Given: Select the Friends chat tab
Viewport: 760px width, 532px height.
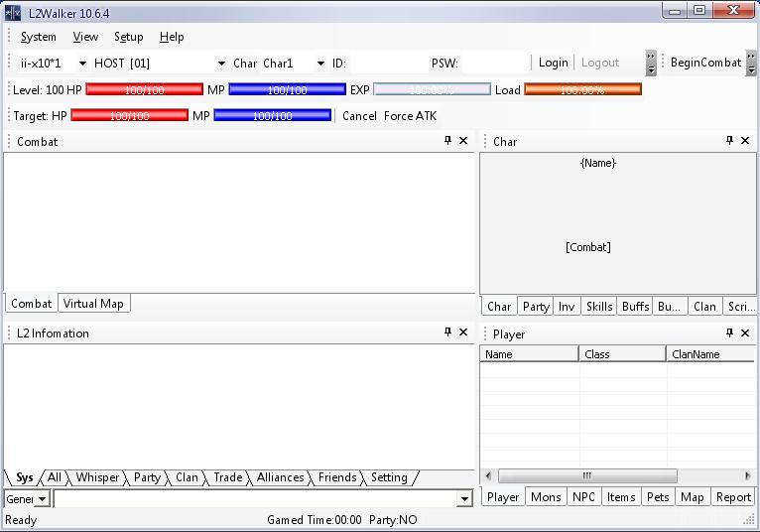Looking at the screenshot, I should coord(337,477).
